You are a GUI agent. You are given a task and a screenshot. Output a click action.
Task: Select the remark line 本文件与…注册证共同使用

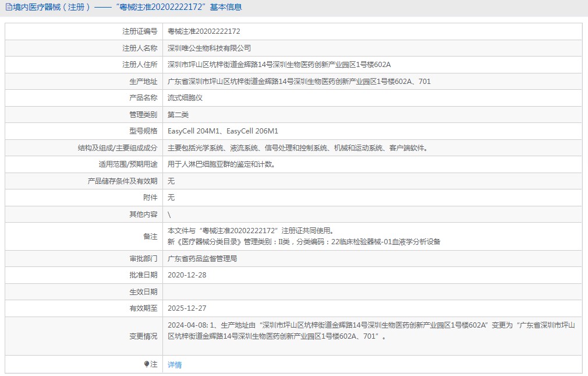[251, 231]
